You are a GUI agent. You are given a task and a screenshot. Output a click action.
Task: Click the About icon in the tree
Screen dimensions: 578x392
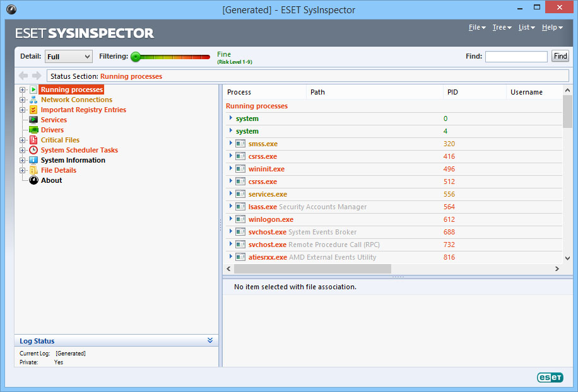(x=34, y=180)
